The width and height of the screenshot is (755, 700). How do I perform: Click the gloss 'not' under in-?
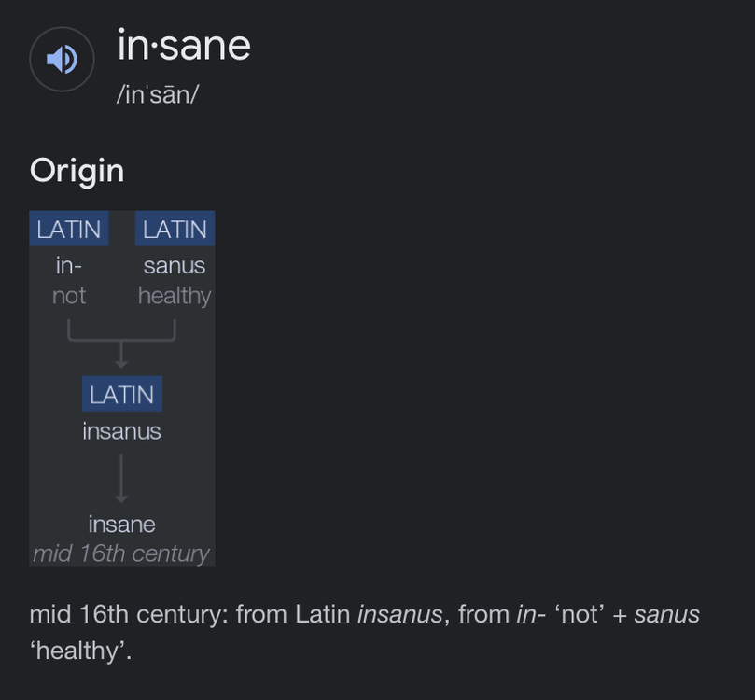click(69, 296)
